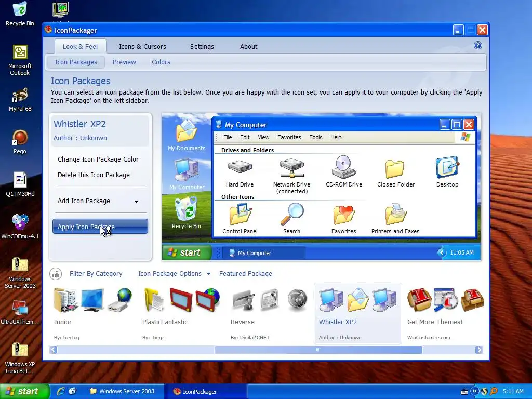Click the package list left scroll arrow
532x399 pixels.
(x=54, y=350)
